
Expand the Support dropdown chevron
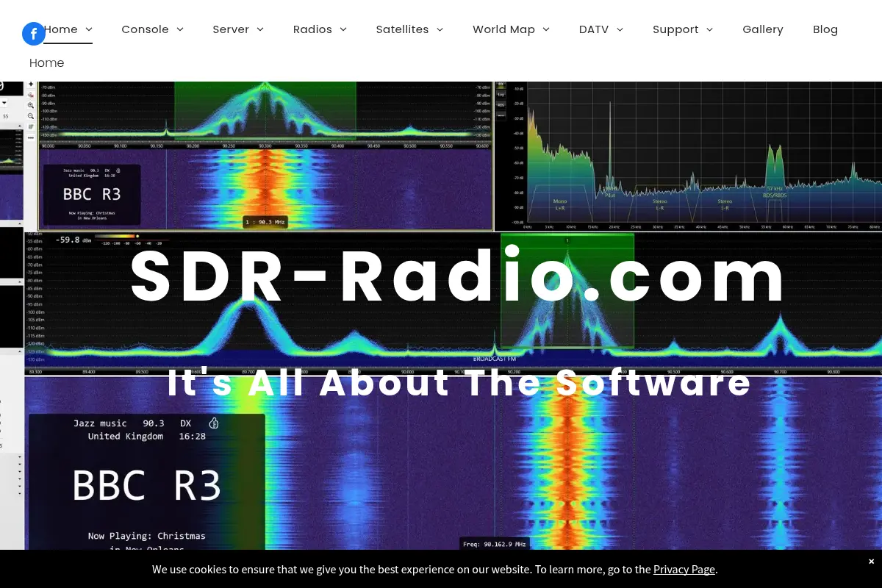(710, 29)
